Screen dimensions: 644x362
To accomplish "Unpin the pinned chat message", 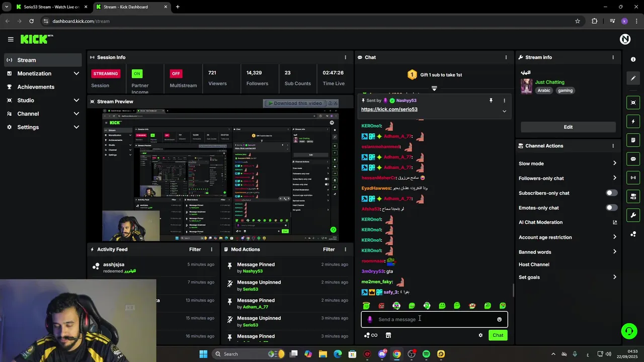I will [x=491, y=101].
